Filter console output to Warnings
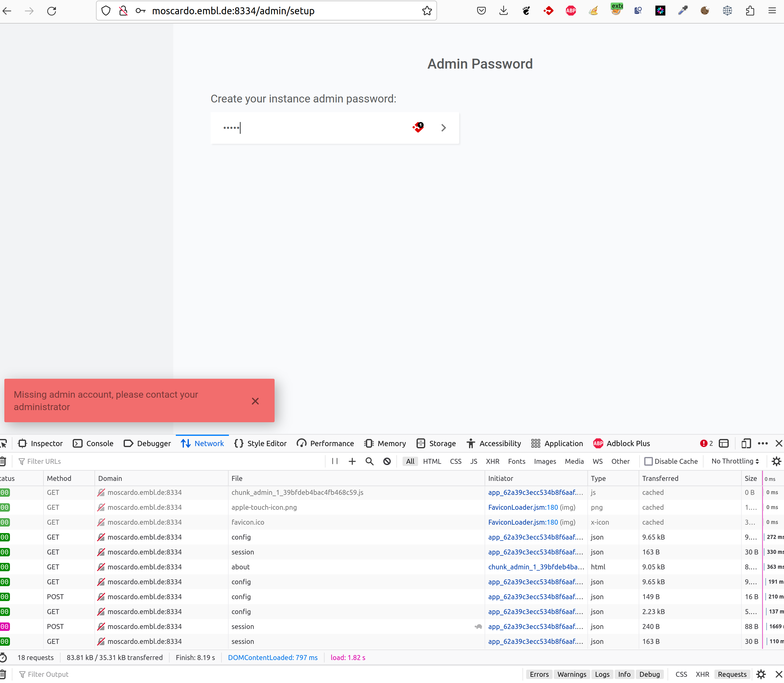 pyautogui.click(x=571, y=674)
